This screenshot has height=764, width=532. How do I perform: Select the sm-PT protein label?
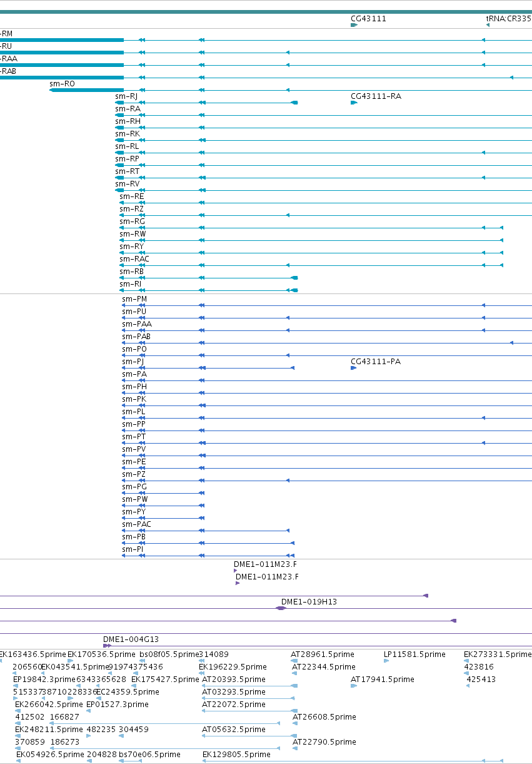click(134, 437)
